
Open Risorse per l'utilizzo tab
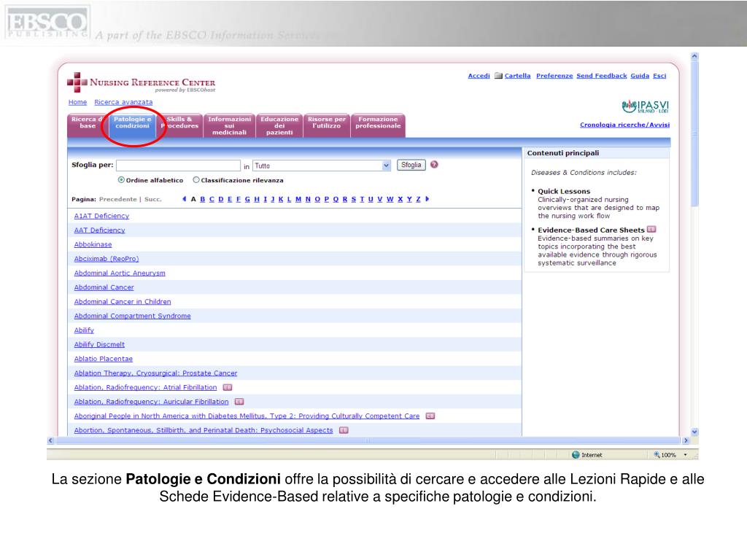(327, 125)
